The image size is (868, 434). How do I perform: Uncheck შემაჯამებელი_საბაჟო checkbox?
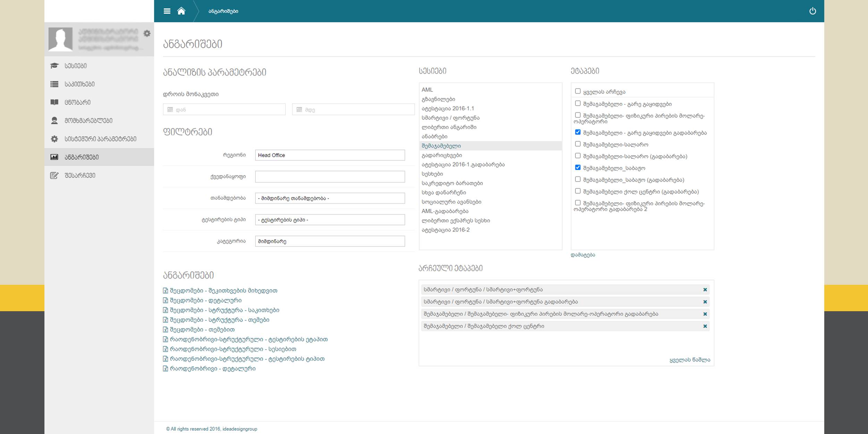(578, 168)
